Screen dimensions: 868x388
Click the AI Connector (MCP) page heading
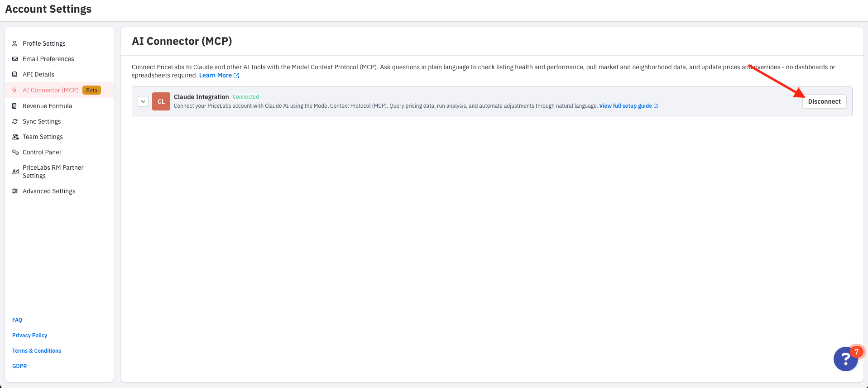click(x=182, y=41)
